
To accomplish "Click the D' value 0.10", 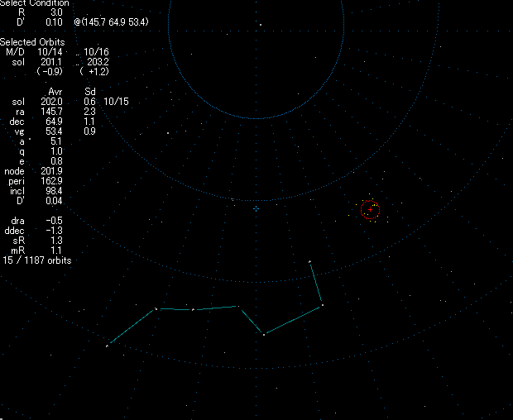I will 55,22.
